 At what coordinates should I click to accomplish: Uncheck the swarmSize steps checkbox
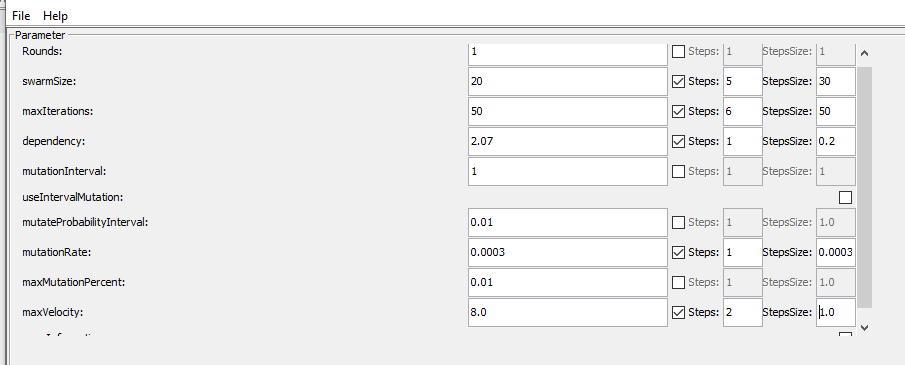coord(679,81)
